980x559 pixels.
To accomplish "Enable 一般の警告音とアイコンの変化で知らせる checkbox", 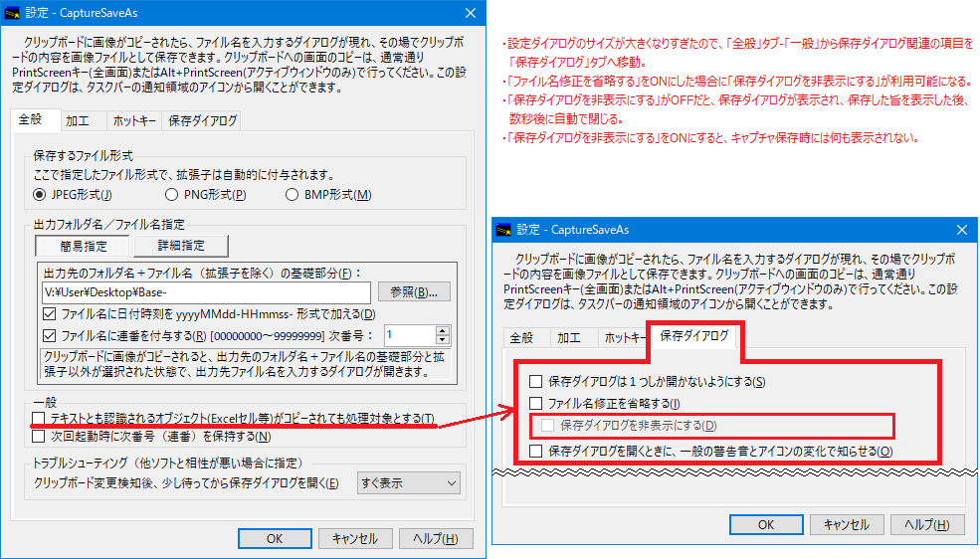I will pyautogui.click(x=535, y=451).
